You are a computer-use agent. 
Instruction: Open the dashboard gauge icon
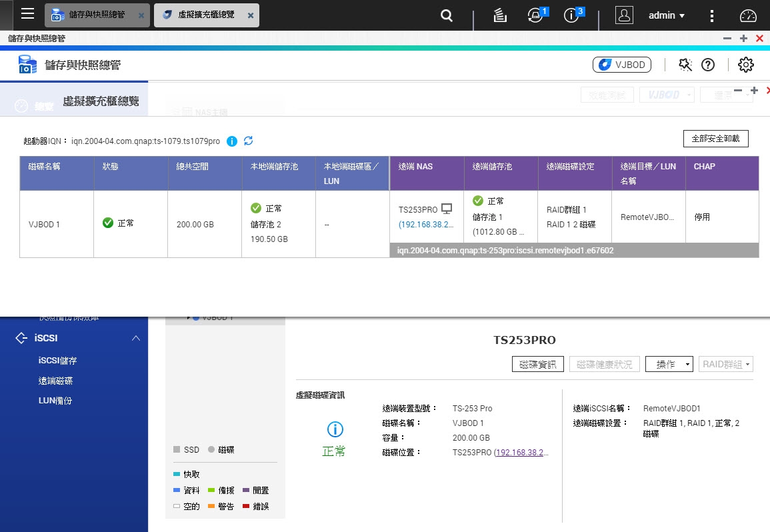pos(748,16)
